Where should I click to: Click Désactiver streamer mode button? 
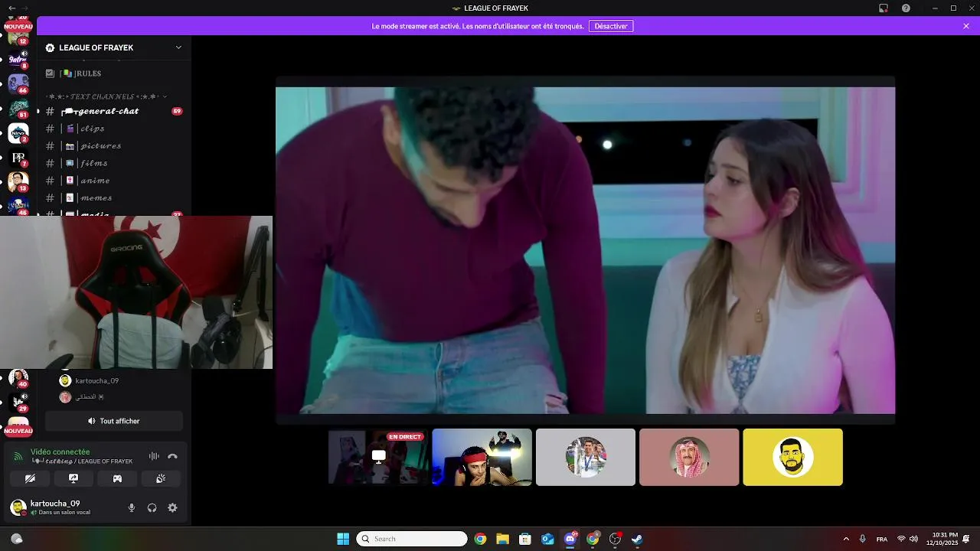point(611,26)
